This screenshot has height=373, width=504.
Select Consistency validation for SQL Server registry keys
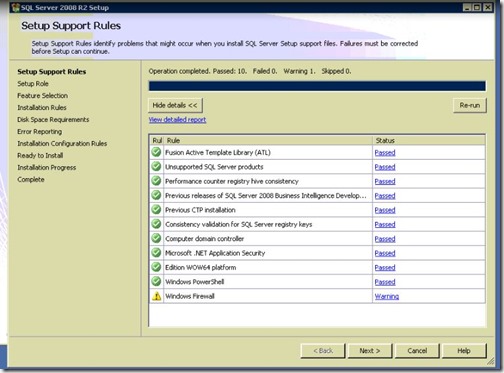(x=239, y=224)
